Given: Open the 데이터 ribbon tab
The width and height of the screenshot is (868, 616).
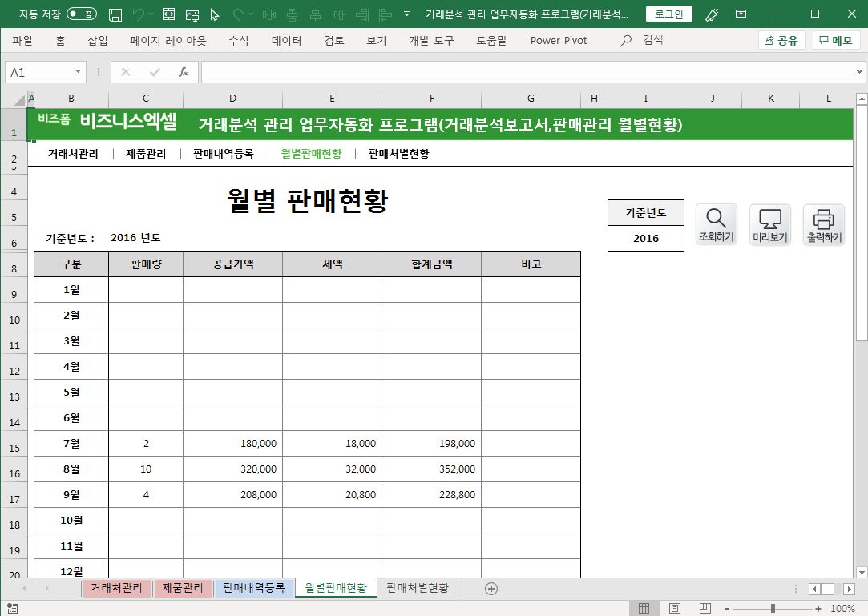Looking at the screenshot, I should (x=286, y=41).
